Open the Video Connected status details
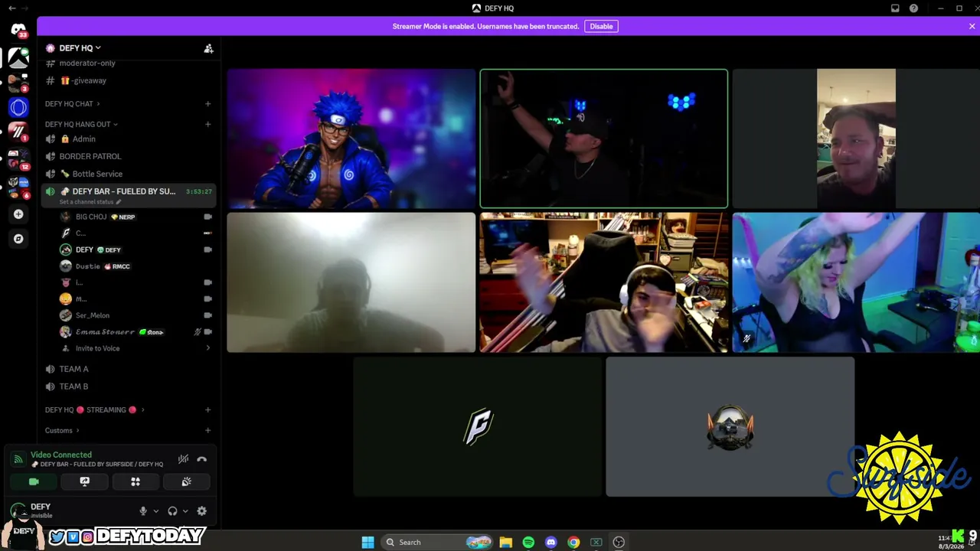 [x=61, y=455]
